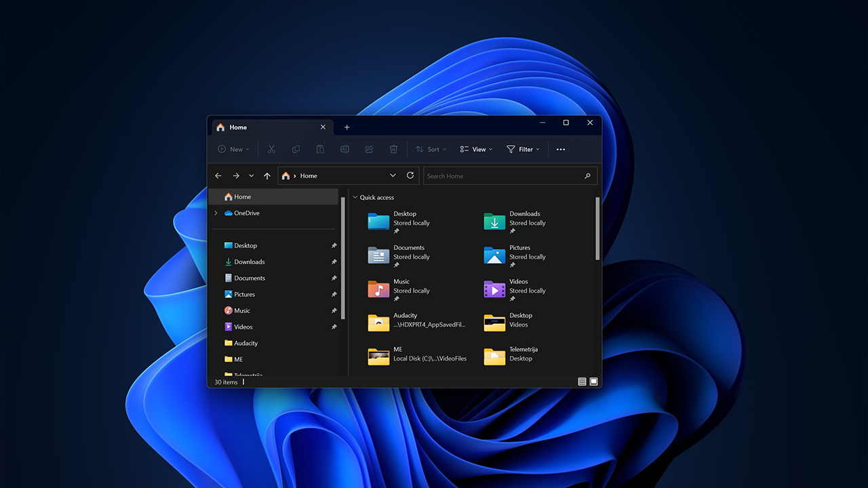The height and width of the screenshot is (488, 868).
Task: Go back with the left arrow
Action: pos(218,176)
